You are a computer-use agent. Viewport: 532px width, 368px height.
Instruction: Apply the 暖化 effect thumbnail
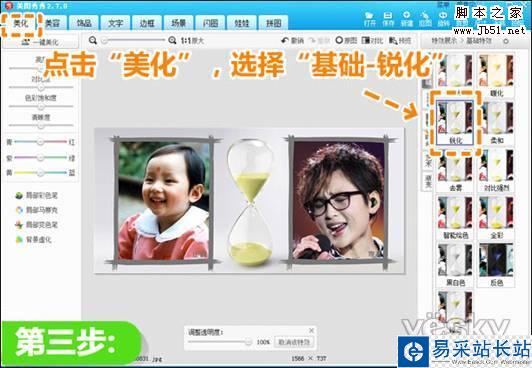(x=496, y=75)
